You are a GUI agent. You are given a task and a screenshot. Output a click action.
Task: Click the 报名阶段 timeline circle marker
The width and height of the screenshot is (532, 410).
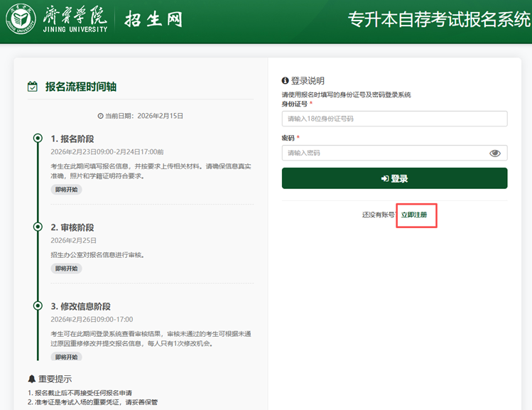38,138
